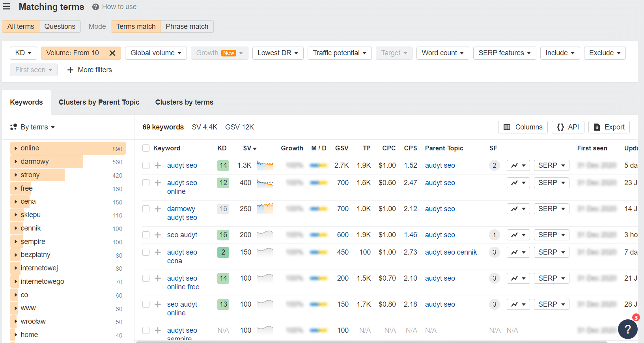Select Terms match mode
This screenshot has width=644, height=343.
click(136, 26)
